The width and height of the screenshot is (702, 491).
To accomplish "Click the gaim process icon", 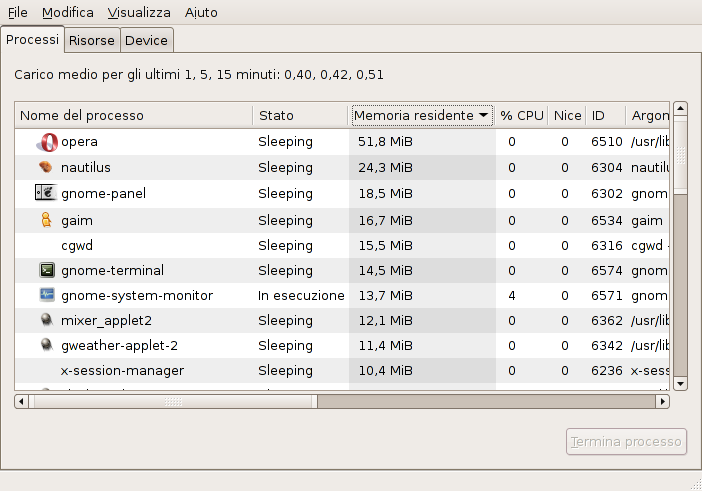I will pyautogui.click(x=46, y=220).
